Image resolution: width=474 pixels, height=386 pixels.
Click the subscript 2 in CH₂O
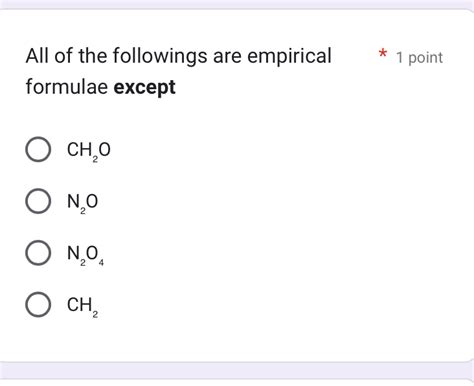point(95,159)
